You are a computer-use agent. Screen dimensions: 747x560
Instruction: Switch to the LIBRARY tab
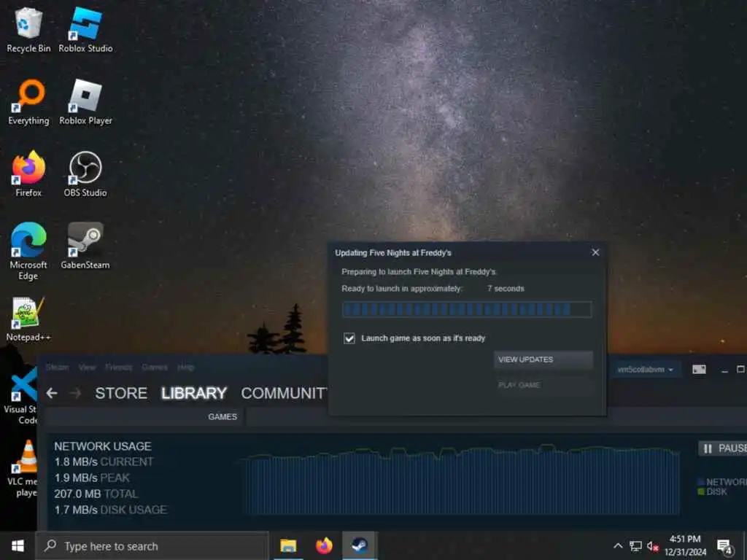[x=194, y=393]
